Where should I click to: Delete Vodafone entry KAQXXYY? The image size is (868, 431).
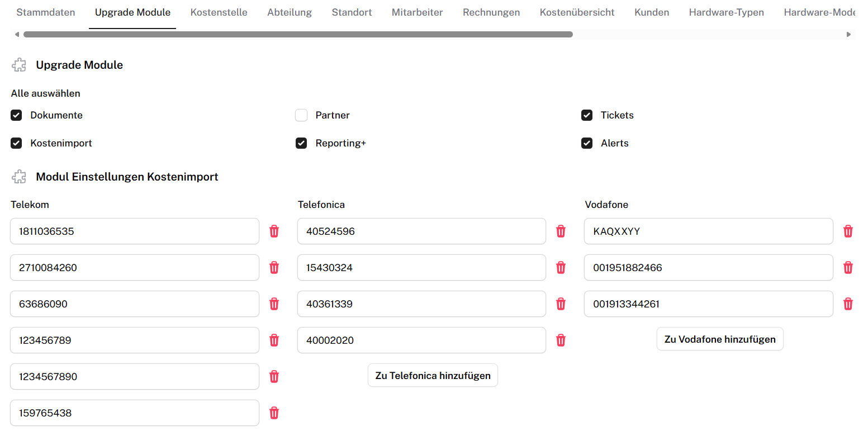tap(848, 231)
